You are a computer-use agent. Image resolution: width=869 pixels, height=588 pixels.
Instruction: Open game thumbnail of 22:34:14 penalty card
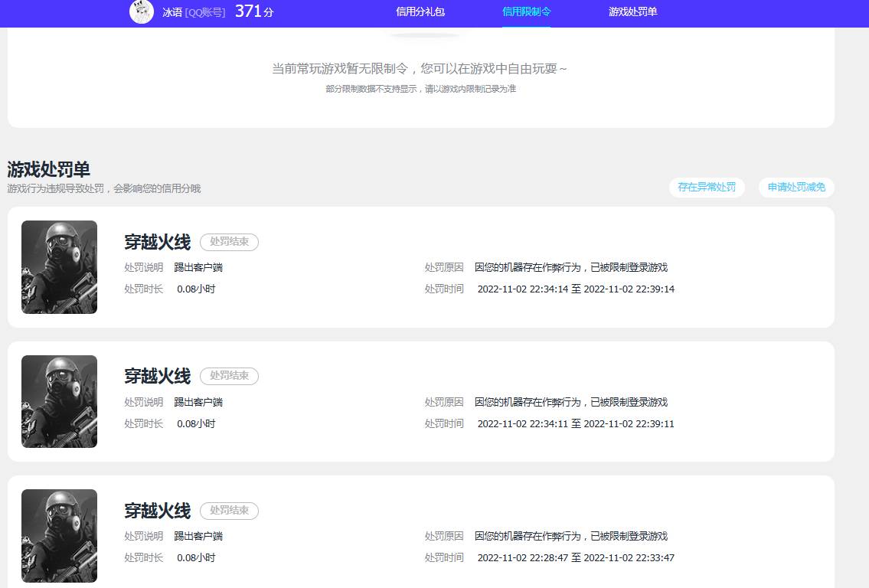point(59,267)
